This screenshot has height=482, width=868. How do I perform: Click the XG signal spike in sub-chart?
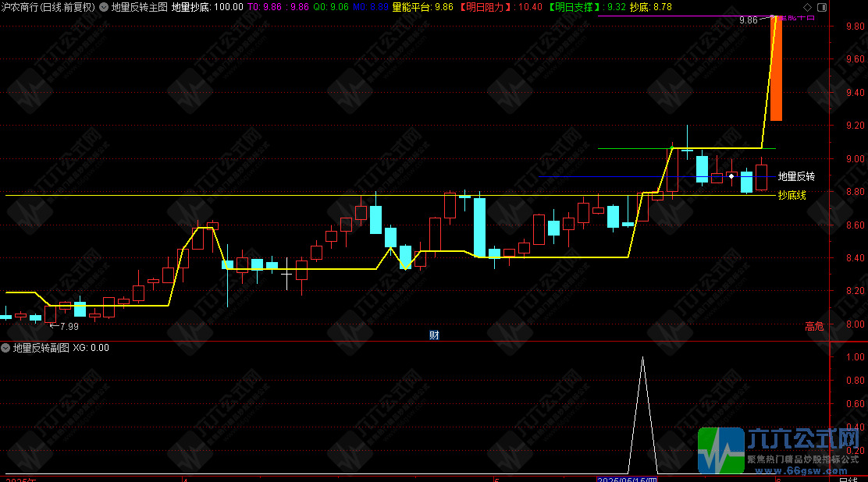(x=642, y=415)
